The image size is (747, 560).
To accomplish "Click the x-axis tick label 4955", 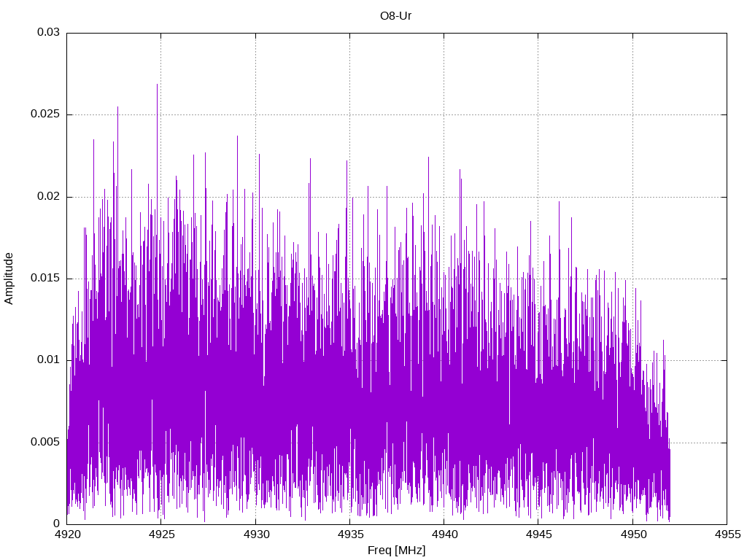I will coord(727,534).
